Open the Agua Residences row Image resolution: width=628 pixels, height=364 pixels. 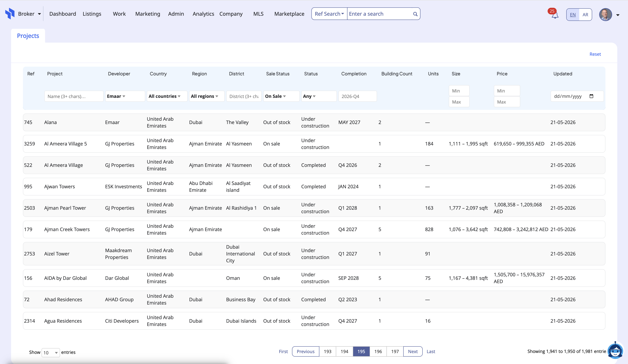(314, 321)
